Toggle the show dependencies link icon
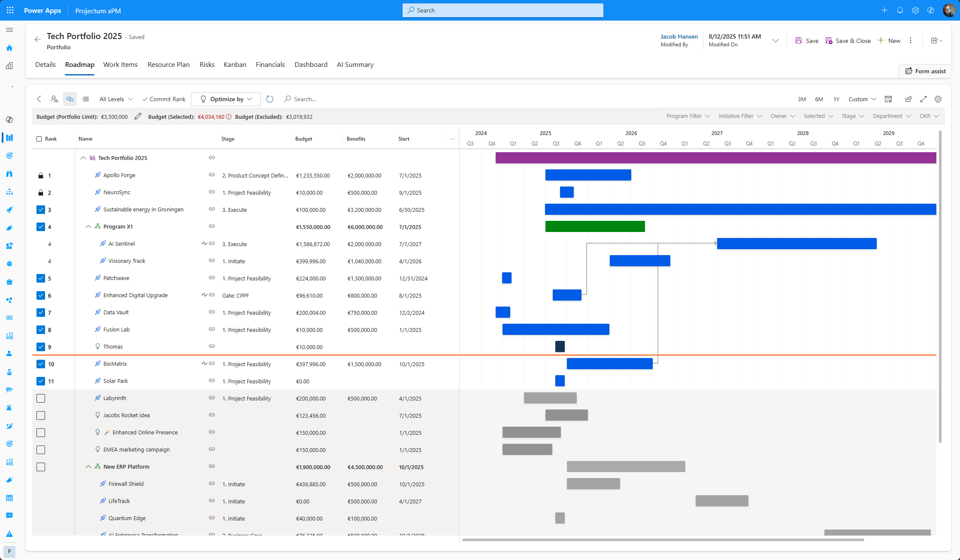Viewport: 960px width, 560px height. tap(70, 99)
